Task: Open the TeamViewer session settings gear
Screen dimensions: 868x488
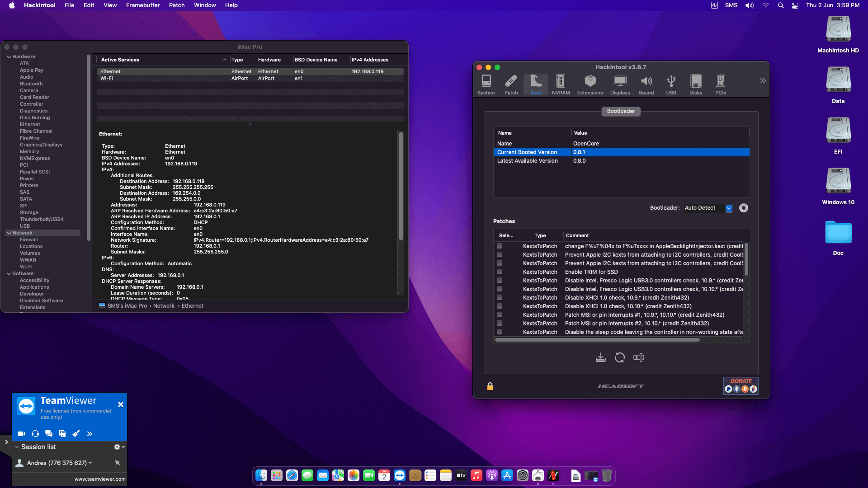Action: [119, 447]
